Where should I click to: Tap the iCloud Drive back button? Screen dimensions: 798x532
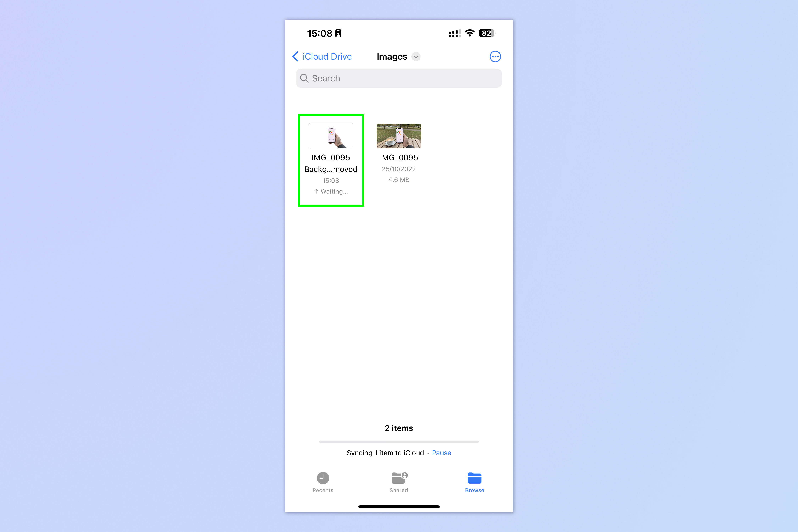[x=321, y=56]
